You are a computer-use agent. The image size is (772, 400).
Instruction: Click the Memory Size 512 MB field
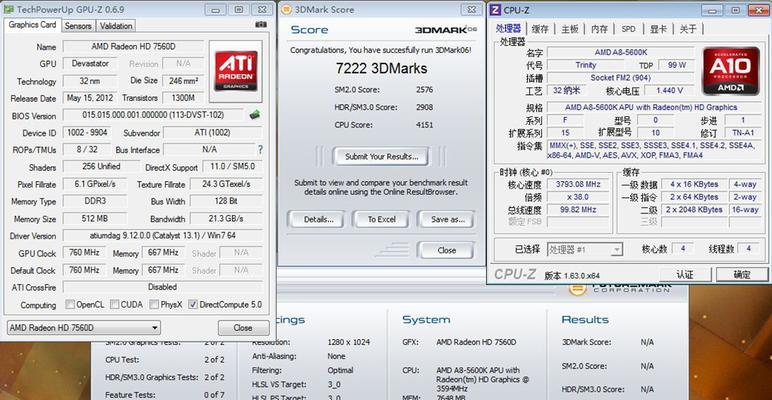pos(95,218)
